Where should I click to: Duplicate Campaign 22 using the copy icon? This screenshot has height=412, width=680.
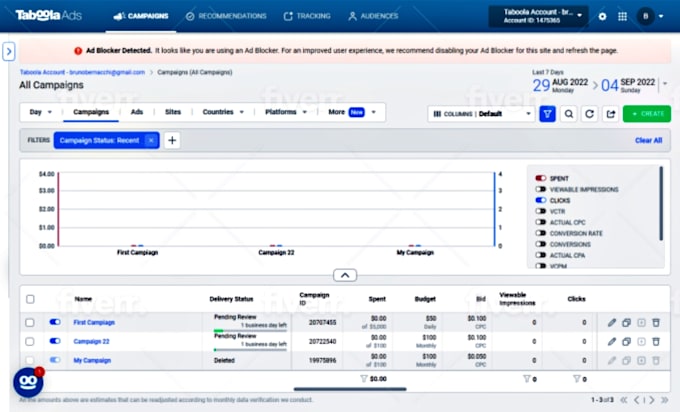click(627, 341)
